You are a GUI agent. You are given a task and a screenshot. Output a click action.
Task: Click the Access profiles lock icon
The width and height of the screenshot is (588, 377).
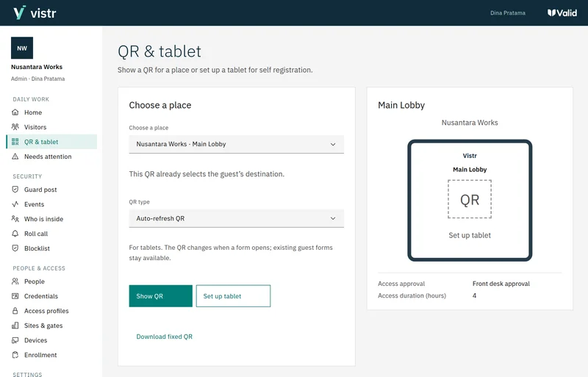pos(15,311)
